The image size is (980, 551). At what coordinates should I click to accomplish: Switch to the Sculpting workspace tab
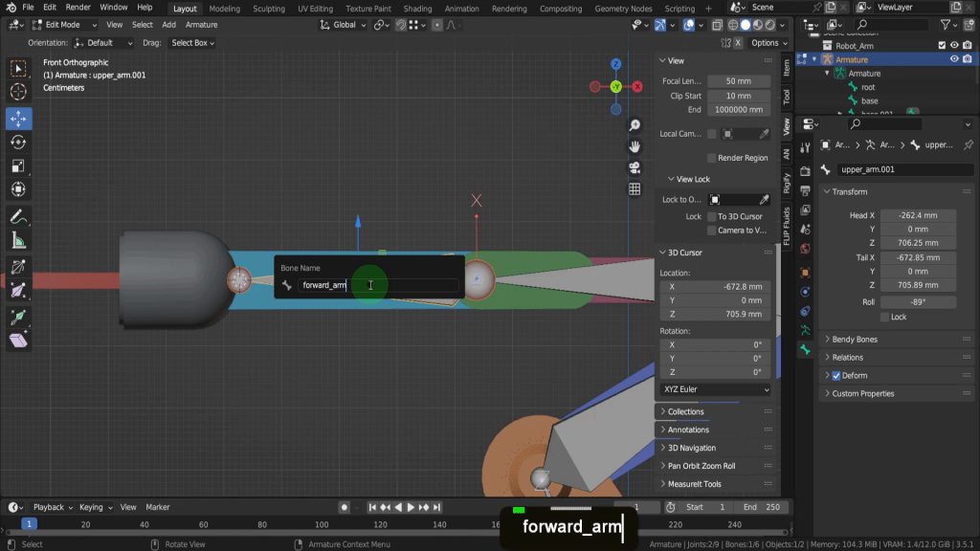[269, 9]
